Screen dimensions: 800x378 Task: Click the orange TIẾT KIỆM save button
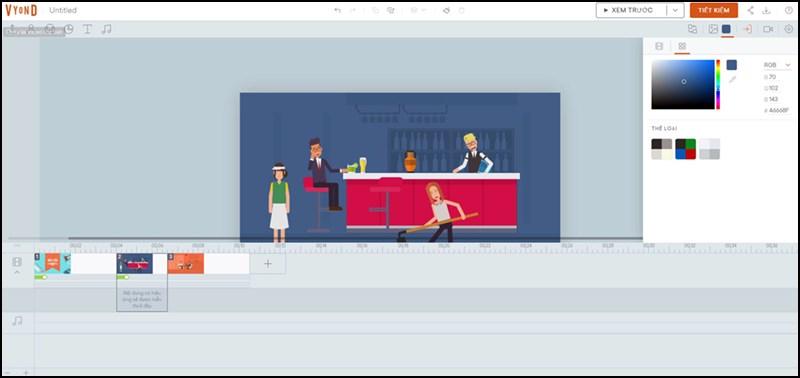click(x=714, y=10)
